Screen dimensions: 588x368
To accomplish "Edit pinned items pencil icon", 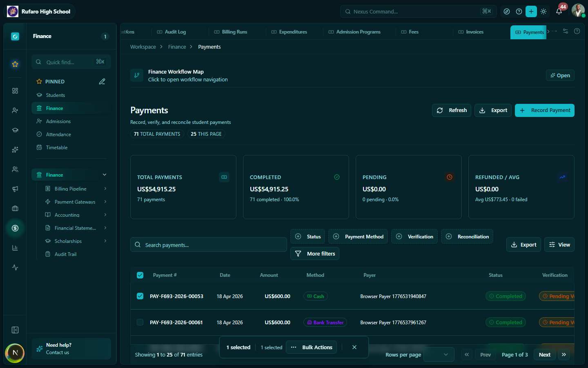I will [x=102, y=81].
